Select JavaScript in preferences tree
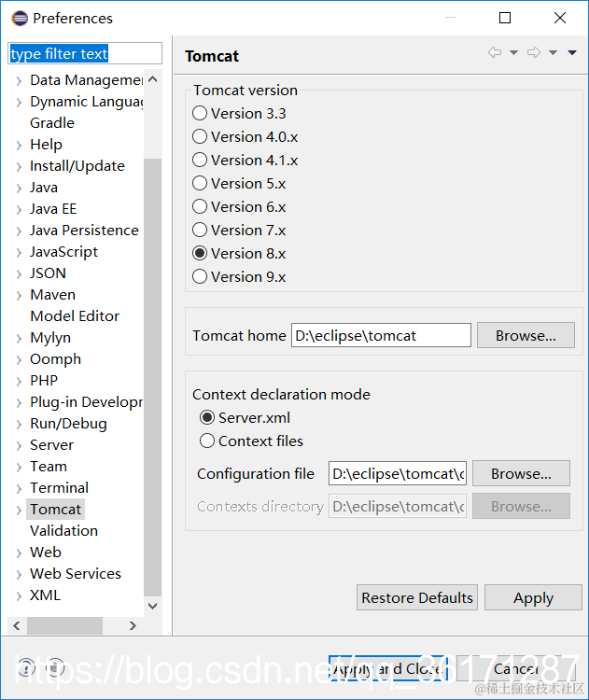Screen dimensions: 589x700 pos(63,252)
